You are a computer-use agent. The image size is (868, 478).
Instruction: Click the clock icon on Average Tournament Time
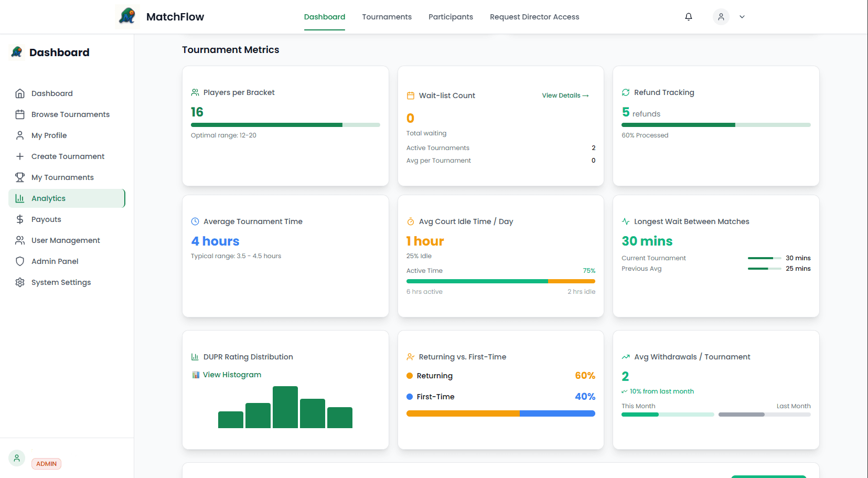pos(195,221)
